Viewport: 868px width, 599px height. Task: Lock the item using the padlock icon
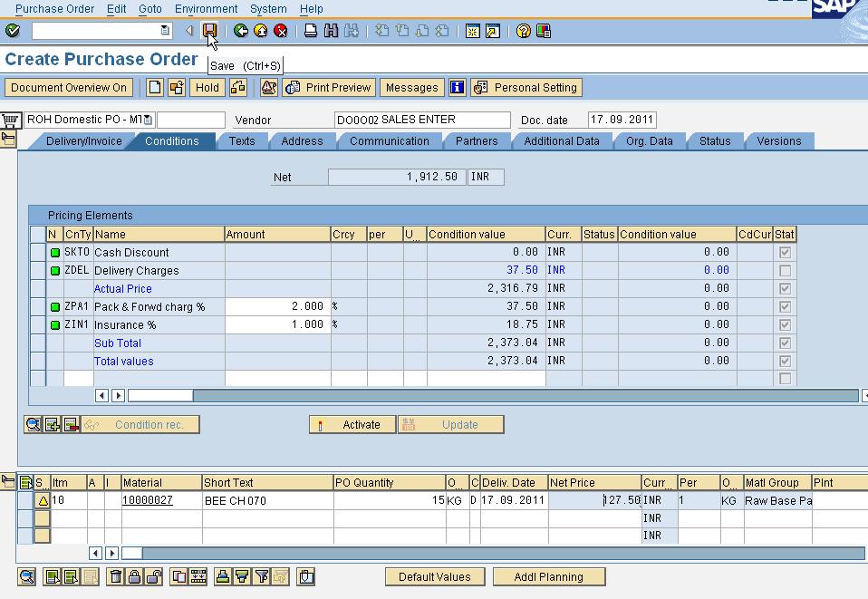click(x=136, y=576)
